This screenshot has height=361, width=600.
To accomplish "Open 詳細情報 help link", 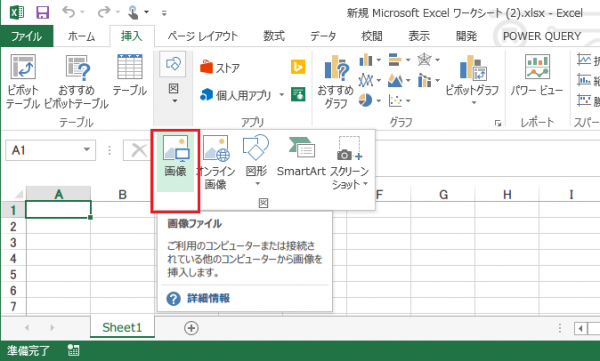I will click(208, 298).
